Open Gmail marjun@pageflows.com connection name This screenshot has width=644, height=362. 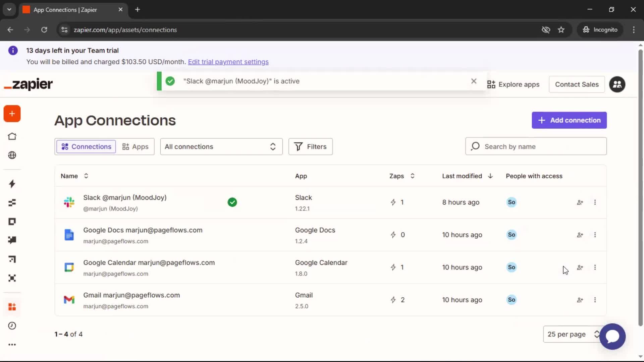(131, 295)
